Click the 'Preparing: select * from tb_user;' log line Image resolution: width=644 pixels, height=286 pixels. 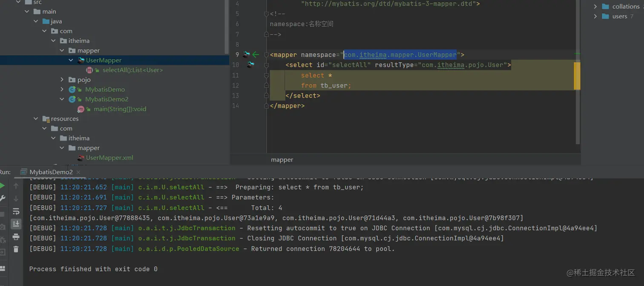(196, 187)
